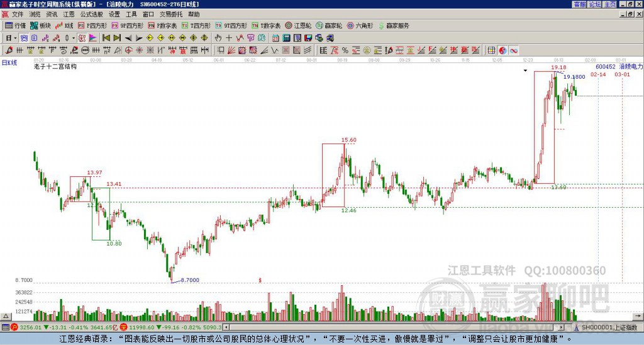The height and width of the screenshot is (345, 644).
Task: Open the 设置 menu
Action: click(x=114, y=14)
